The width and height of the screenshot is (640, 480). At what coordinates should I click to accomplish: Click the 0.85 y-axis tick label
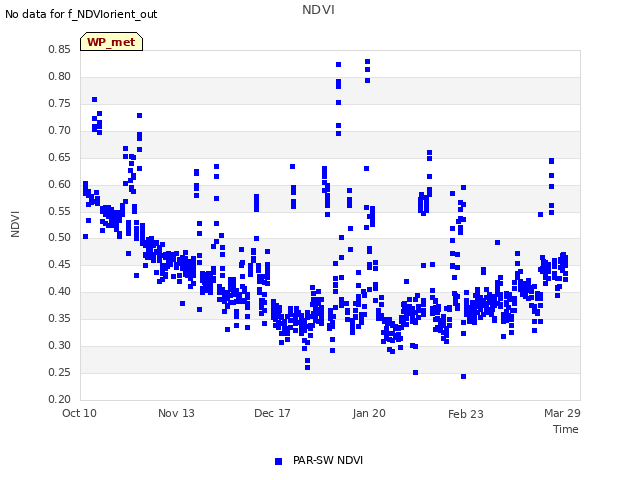pyautogui.click(x=60, y=49)
